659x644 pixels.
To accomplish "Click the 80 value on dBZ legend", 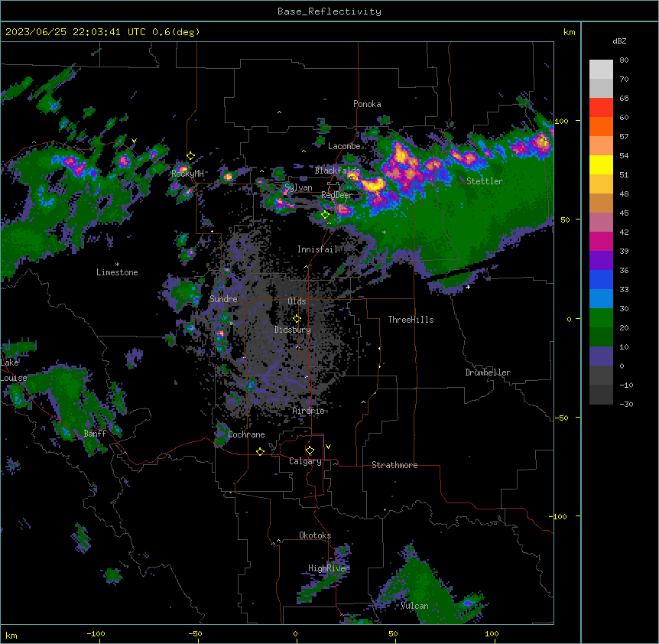I will [624, 60].
